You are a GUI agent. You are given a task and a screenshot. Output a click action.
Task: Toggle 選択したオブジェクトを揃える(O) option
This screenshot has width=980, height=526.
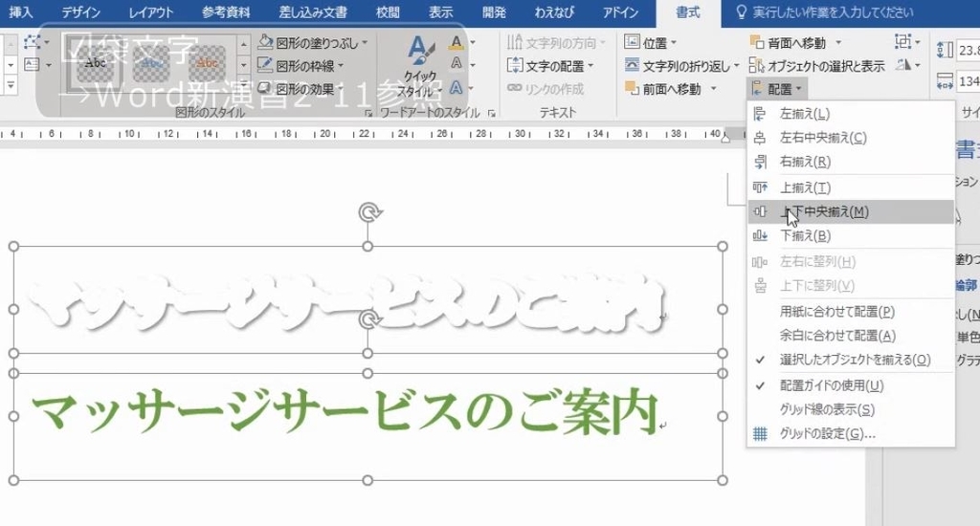851,360
